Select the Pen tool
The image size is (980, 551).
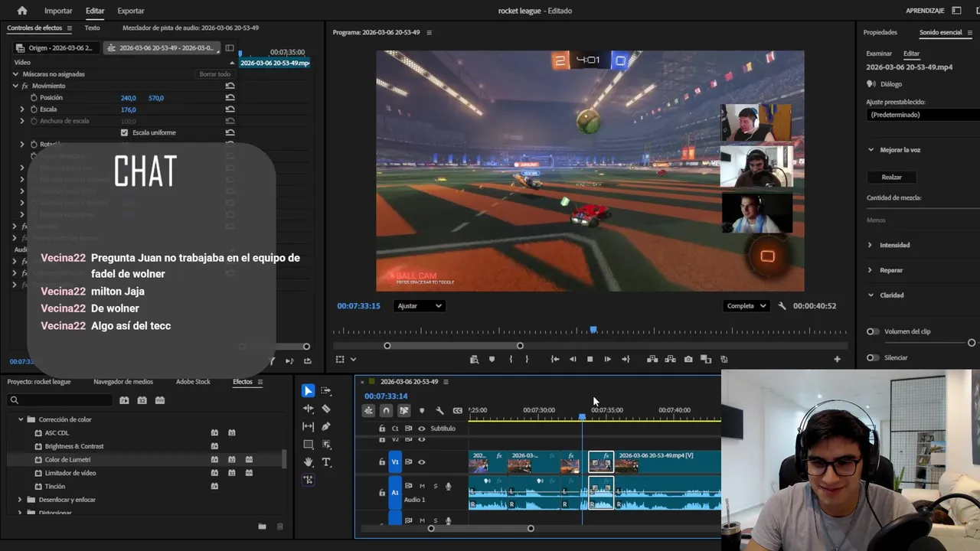[326, 426]
